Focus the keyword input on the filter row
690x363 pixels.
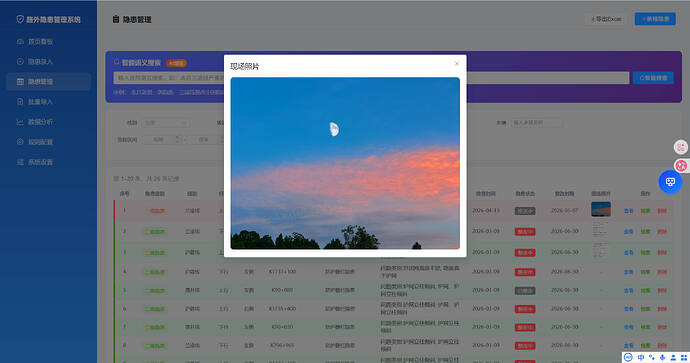point(537,123)
